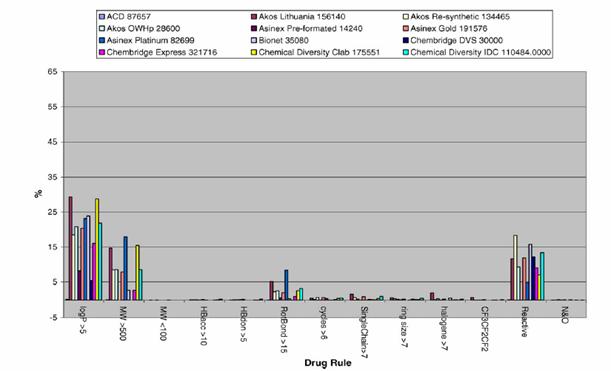Click the RotBond >15 axis label
611x371 pixels.
pyautogui.click(x=284, y=330)
